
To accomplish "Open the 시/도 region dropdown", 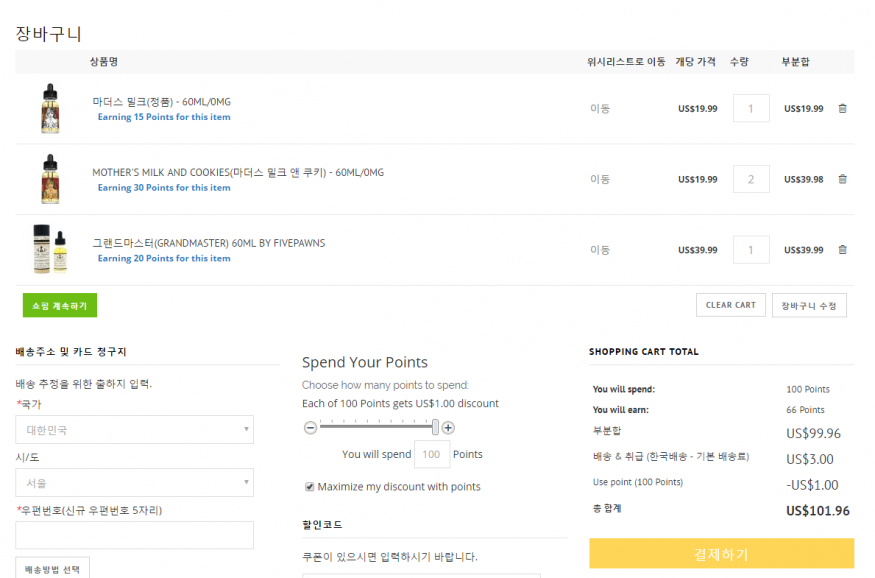I will [x=134, y=483].
